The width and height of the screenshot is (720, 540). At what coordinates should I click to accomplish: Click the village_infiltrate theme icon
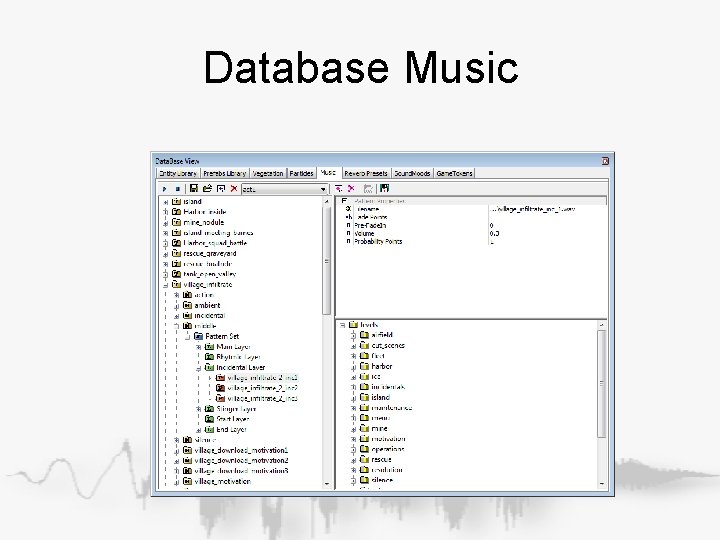pyautogui.click(x=176, y=285)
